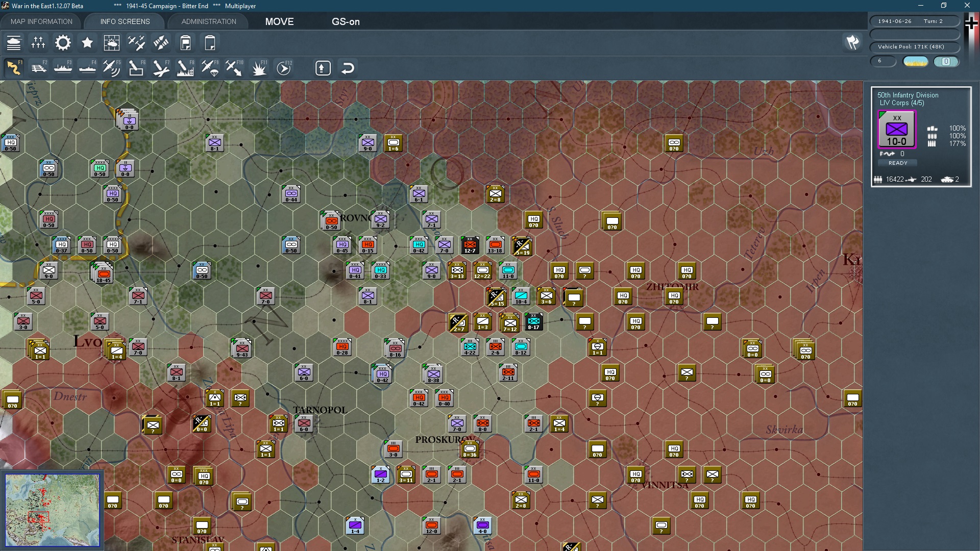Select F11 build fortified zone mode
The width and height of the screenshot is (980, 551).
pos(259,68)
